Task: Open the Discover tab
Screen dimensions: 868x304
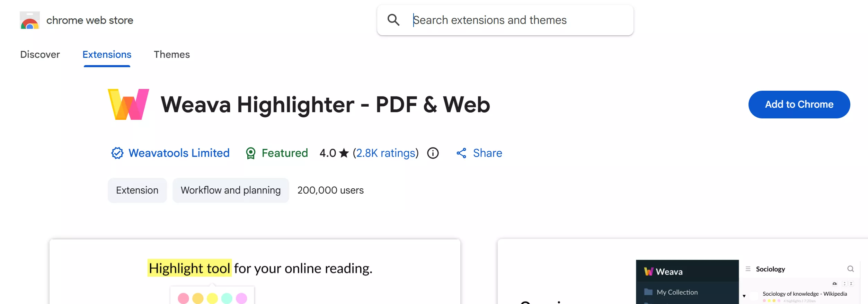Action: coord(40,54)
